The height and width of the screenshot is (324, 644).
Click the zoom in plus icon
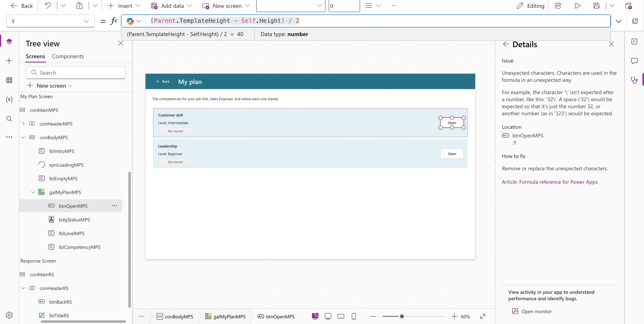click(454, 317)
